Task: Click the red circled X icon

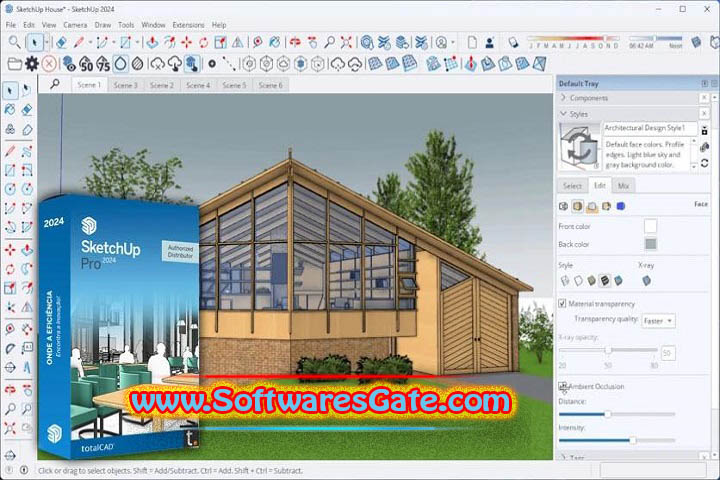Action: pos(49,63)
